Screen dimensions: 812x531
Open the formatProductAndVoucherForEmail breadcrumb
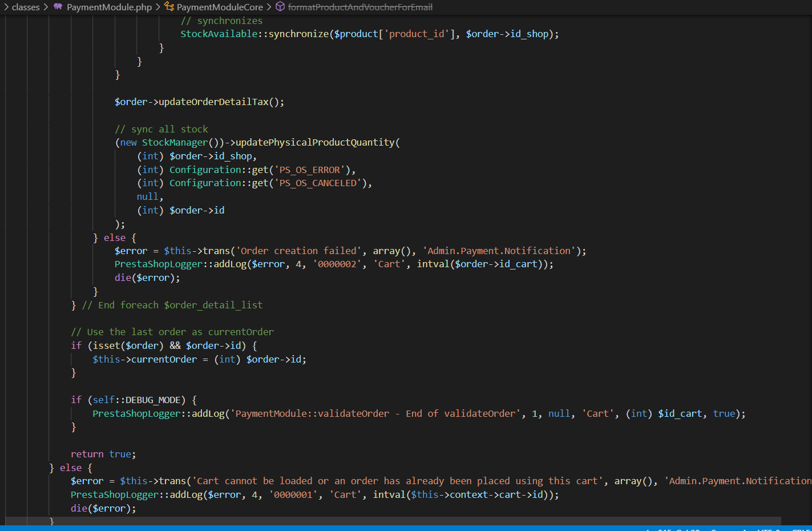[360, 7]
